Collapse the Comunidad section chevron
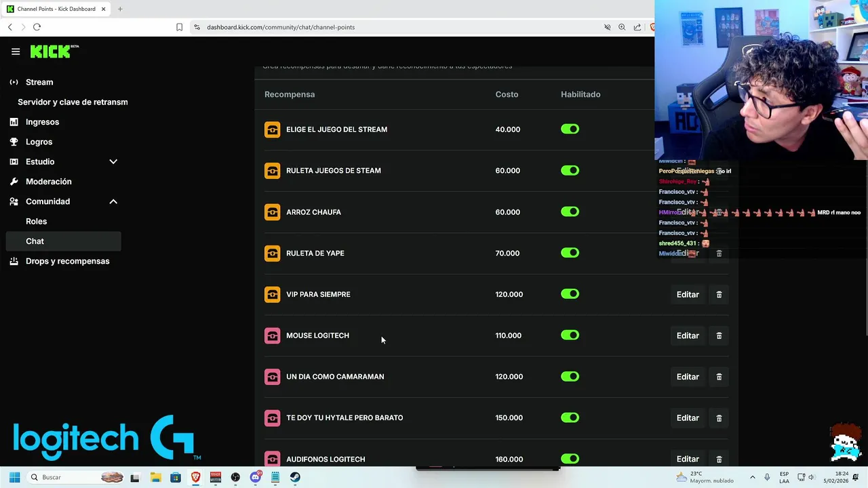 [113, 201]
